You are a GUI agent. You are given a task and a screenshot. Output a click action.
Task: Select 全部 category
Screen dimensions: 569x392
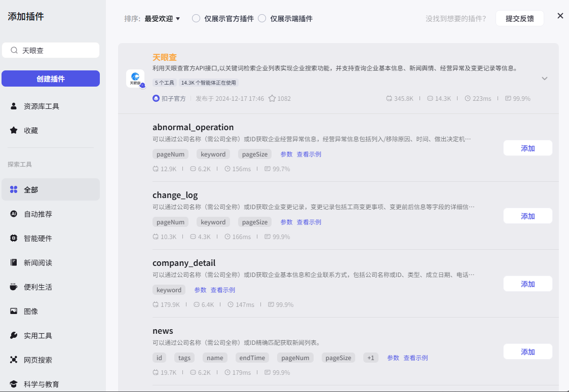point(51,189)
